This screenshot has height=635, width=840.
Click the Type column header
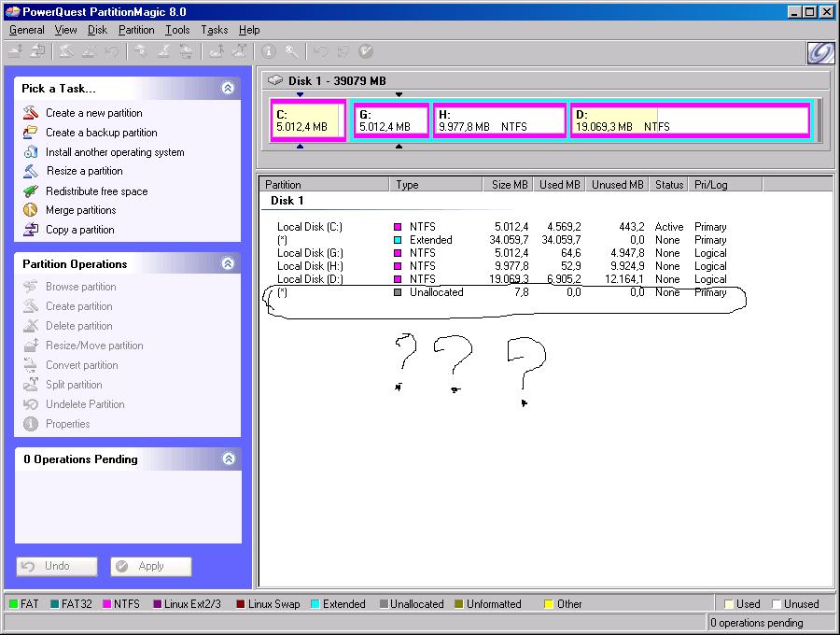pos(436,184)
